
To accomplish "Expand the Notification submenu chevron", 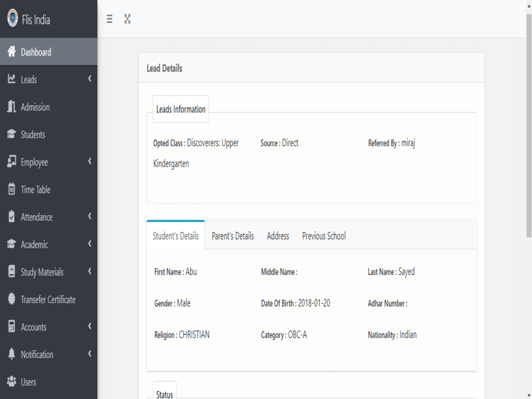I will pyautogui.click(x=90, y=354).
